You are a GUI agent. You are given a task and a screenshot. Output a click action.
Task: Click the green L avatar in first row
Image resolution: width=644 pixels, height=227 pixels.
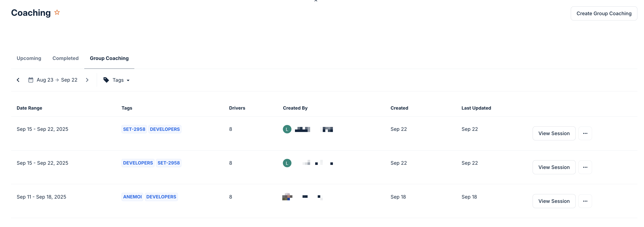pos(287,129)
